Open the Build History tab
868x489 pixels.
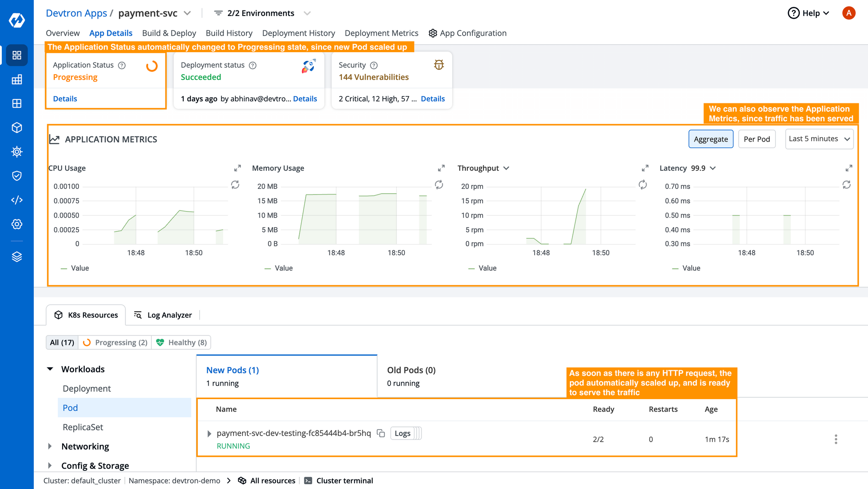(x=229, y=33)
